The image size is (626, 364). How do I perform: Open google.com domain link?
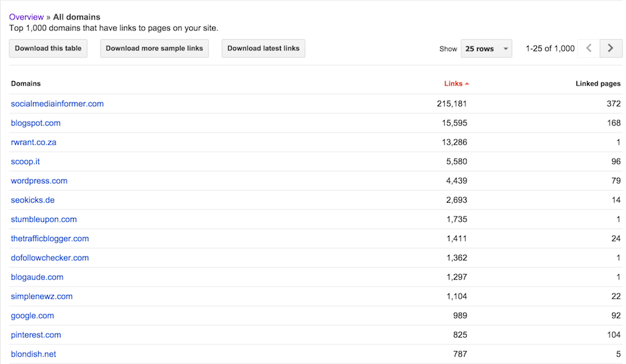32,316
